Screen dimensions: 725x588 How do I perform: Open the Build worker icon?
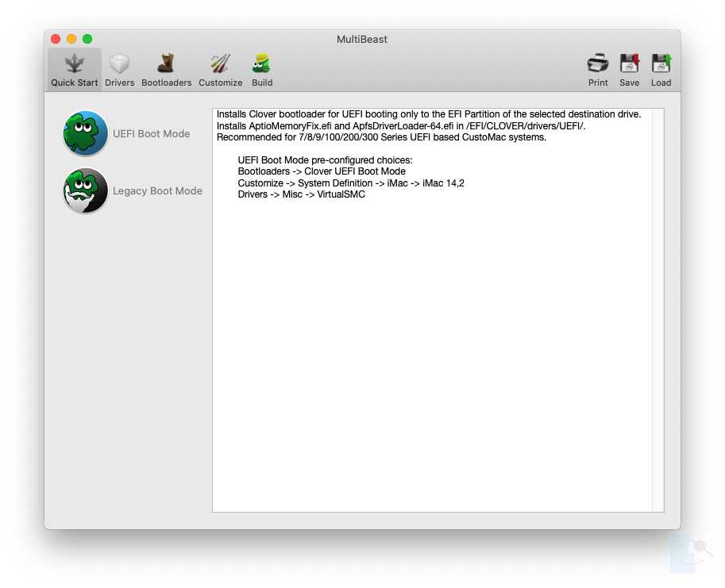(261, 63)
